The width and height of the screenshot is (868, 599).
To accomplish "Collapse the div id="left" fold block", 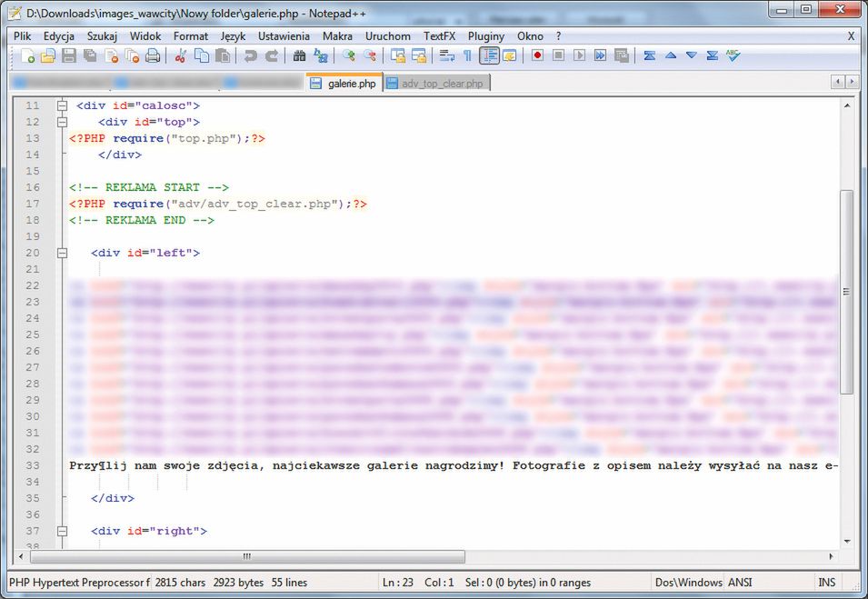I will click(63, 253).
